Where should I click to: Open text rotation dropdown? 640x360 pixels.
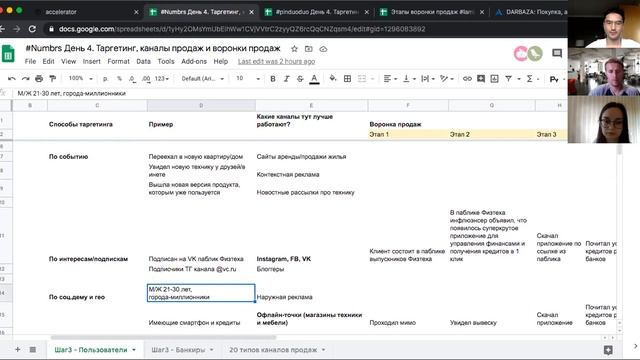[447, 78]
